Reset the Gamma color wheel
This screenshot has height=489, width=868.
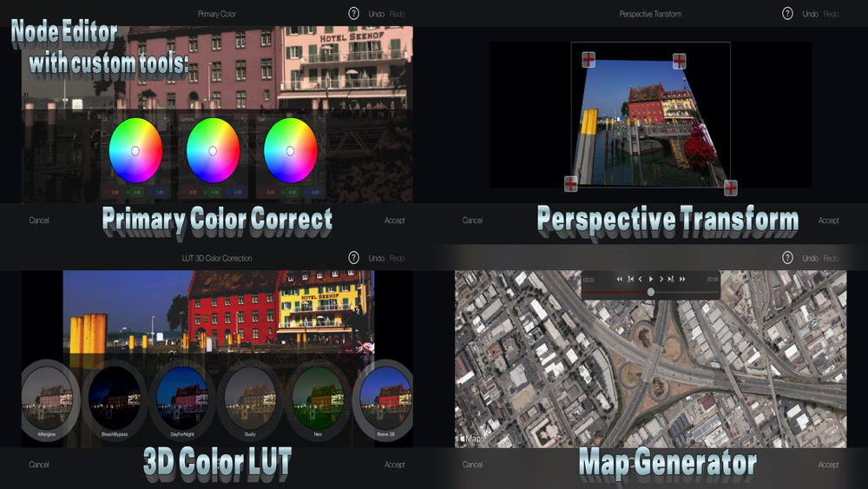click(x=244, y=119)
